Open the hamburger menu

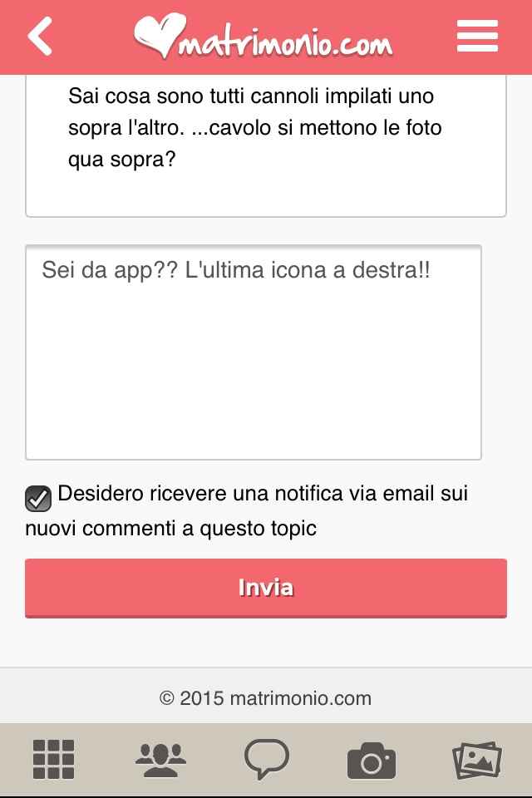[x=477, y=37]
